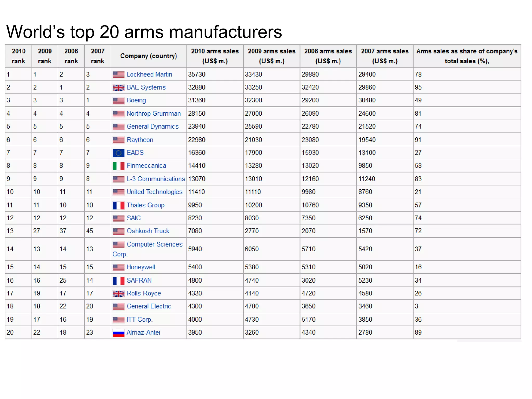Open the BAE Systems link
Screen dimensions: 532x399
point(146,87)
